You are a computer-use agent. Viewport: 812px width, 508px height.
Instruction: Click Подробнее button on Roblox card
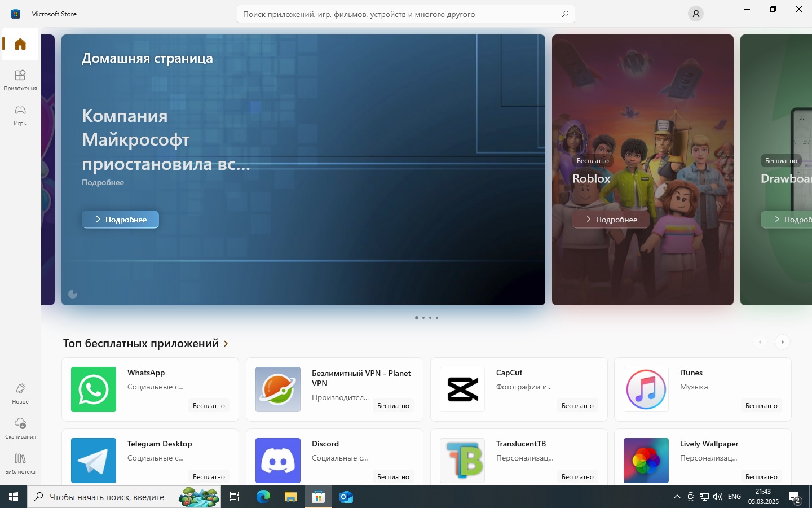(611, 220)
